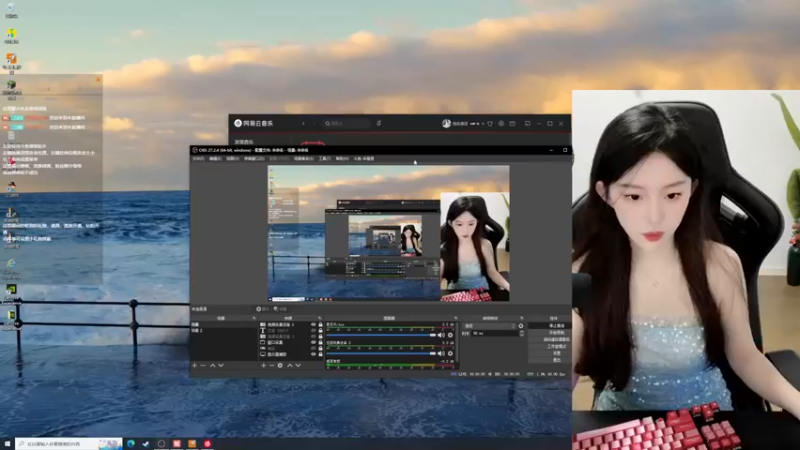Move the selected source down
Screen dimensions: 800x450
pos(298,365)
